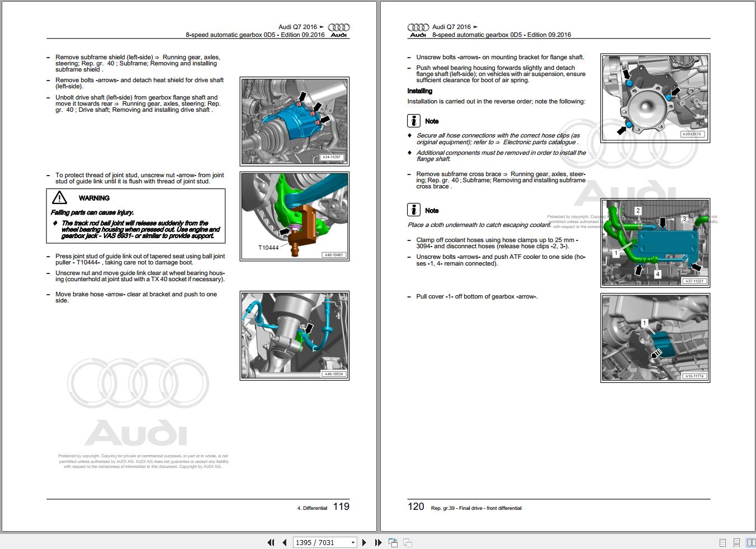Click 'Unscrew bolts -arrows- on mounting bracket for flange shaft.'
This screenshot has height=549, width=756.
tap(500, 57)
